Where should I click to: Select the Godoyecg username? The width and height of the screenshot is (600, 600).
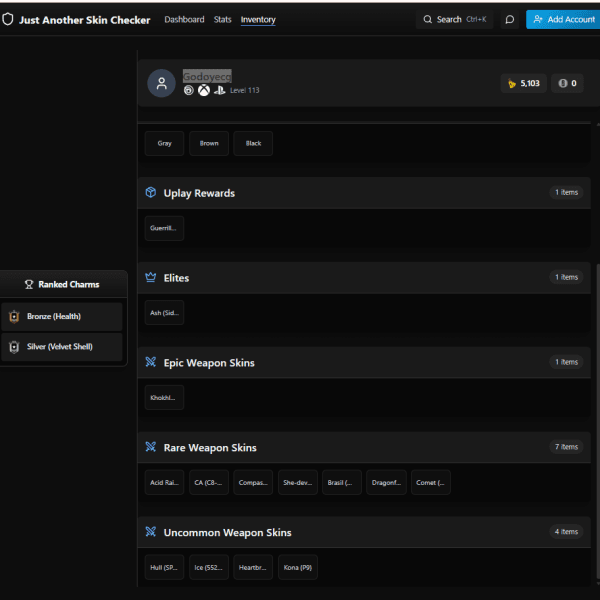click(x=207, y=77)
